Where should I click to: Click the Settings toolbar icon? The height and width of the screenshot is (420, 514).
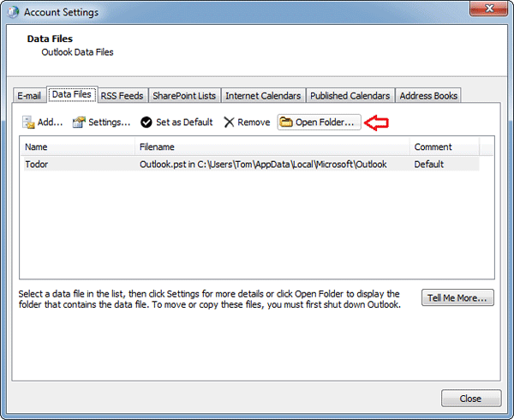click(x=79, y=123)
